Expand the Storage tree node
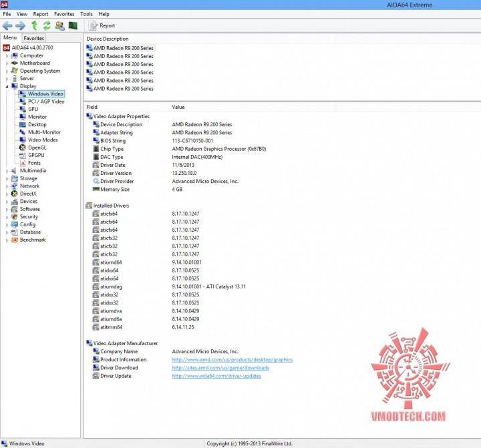This screenshot has width=481, height=448. (7, 178)
